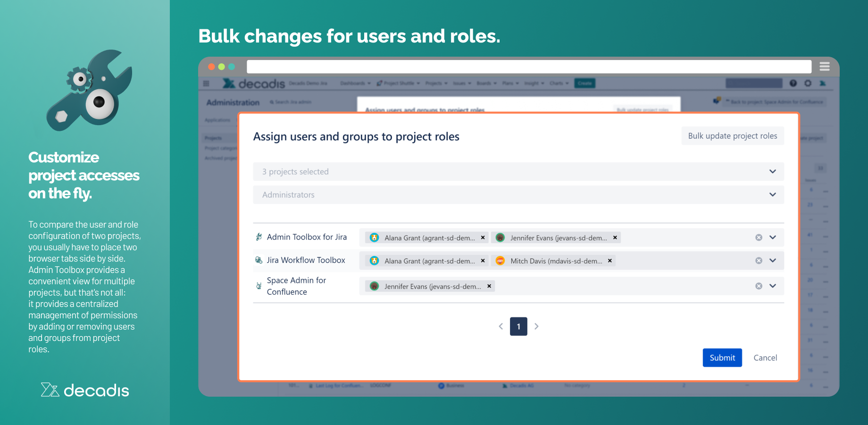Open the help question mark icon
Image resolution: width=868 pixels, height=425 pixels.
793,83
